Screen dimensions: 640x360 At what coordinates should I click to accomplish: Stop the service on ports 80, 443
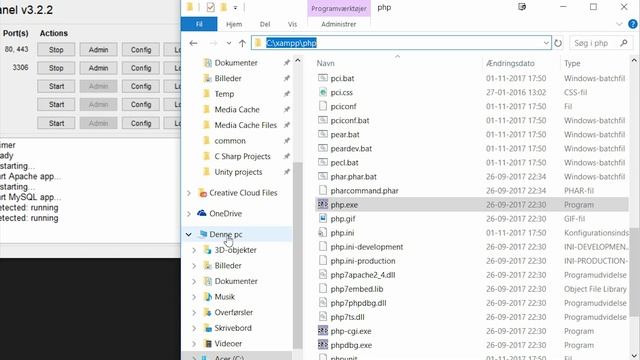point(56,50)
